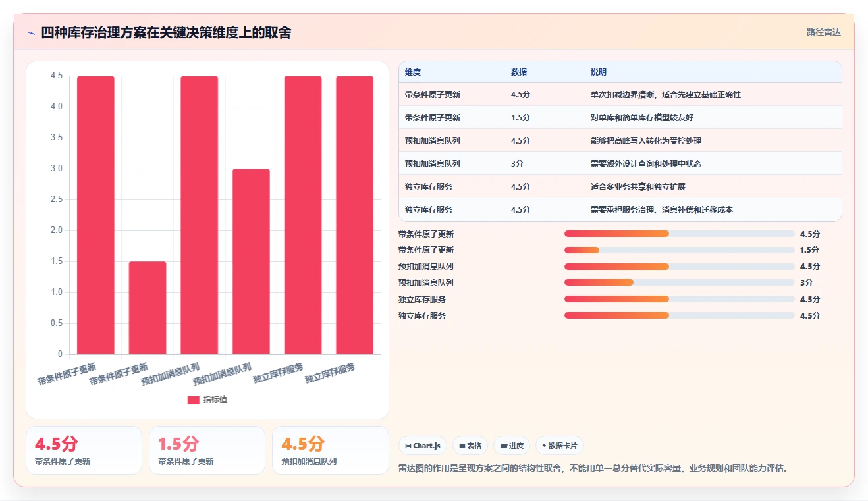
Task: Select cell 需要承担服务治理、消息补偿和迁移成本
Action: coord(662,210)
